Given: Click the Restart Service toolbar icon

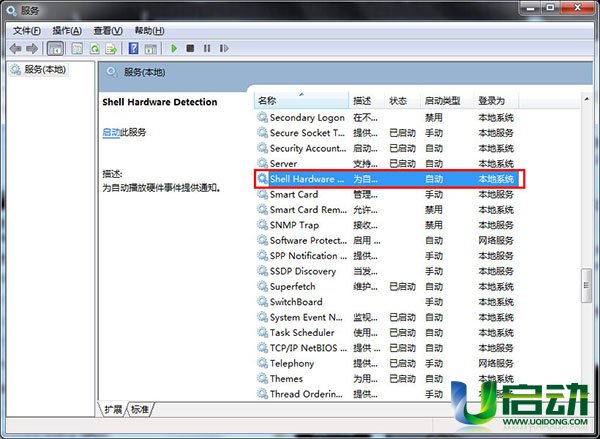Looking at the screenshot, I should click(x=222, y=48).
